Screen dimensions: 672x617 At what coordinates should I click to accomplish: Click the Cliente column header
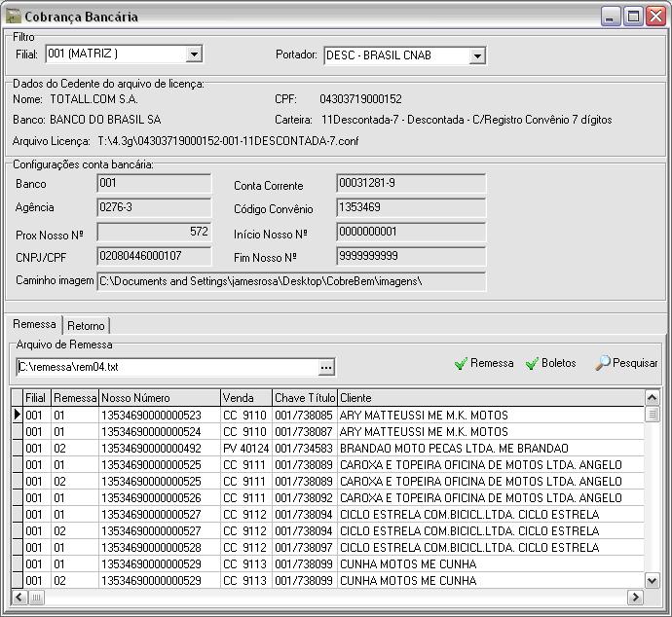(491, 398)
